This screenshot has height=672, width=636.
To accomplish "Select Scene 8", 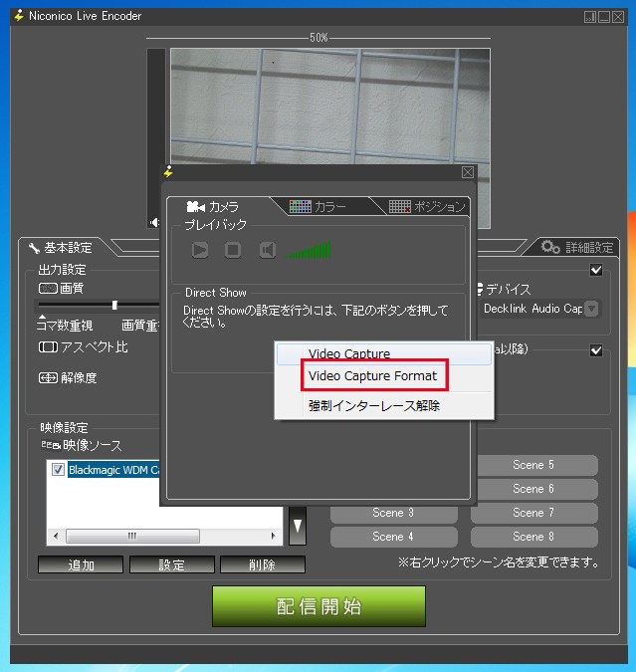I will pyautogui.click(x=534, y=537).
